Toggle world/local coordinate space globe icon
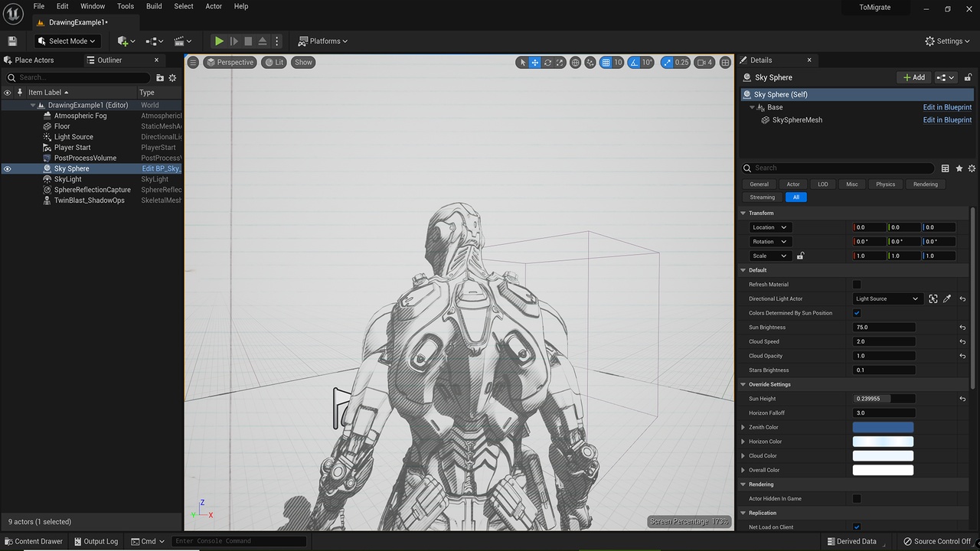Viewport: 980px width, 551px height. (x=576, y=63)
